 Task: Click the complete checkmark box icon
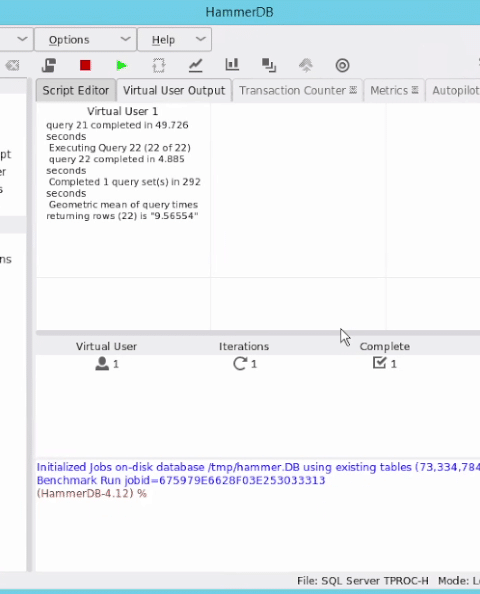pos(379,363)
